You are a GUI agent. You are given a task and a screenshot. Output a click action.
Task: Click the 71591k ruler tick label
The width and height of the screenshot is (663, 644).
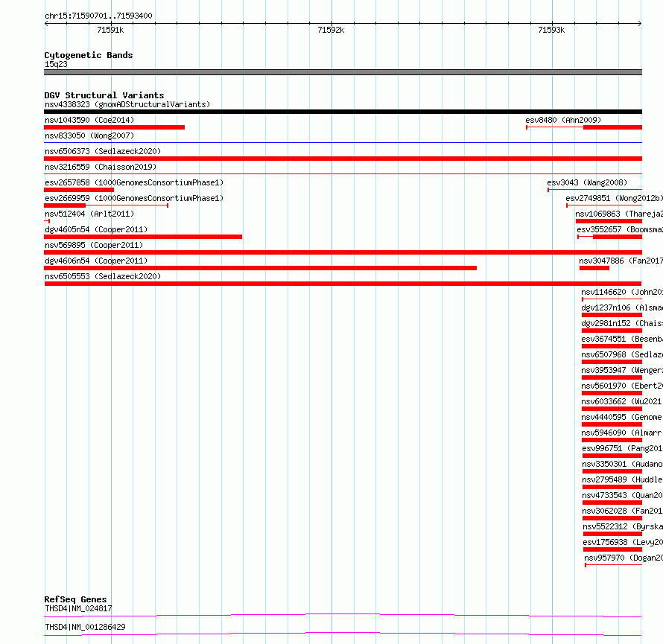110,30
